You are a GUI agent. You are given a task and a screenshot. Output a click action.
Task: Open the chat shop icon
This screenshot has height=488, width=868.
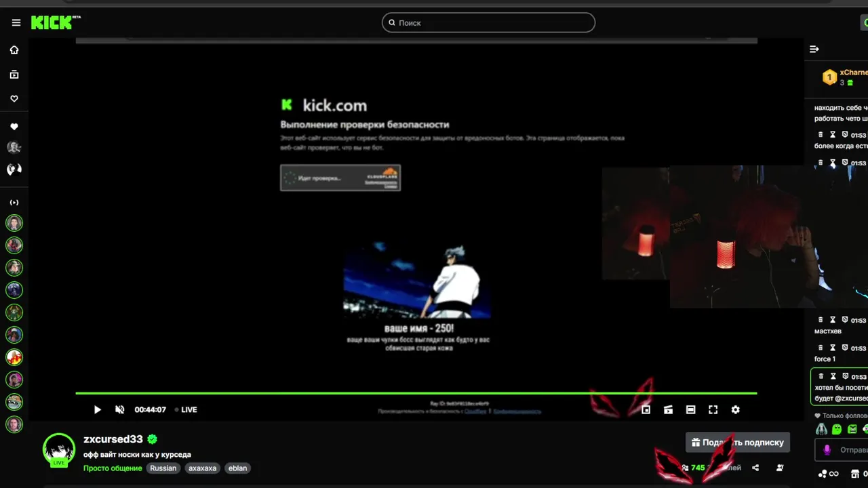click(x=854, y=474)
